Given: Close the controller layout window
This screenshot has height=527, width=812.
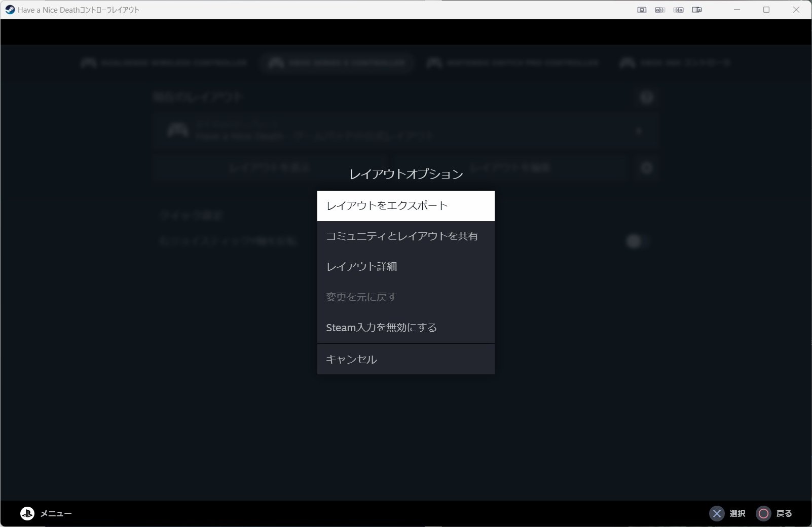Looking at the screenshot, I should 796,10.
